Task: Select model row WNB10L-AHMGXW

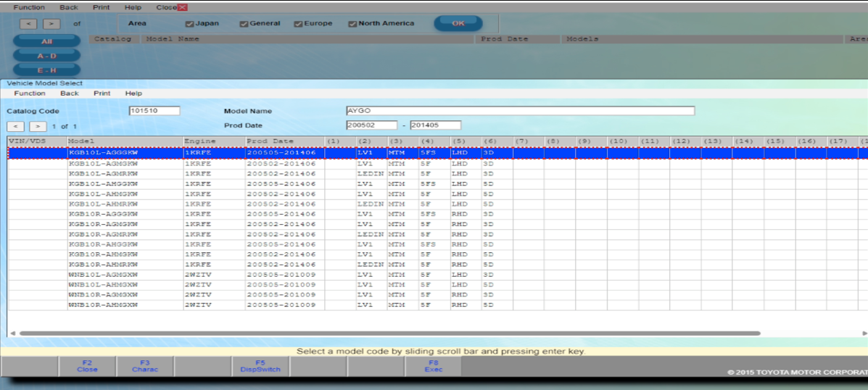Action: point(437,284)
